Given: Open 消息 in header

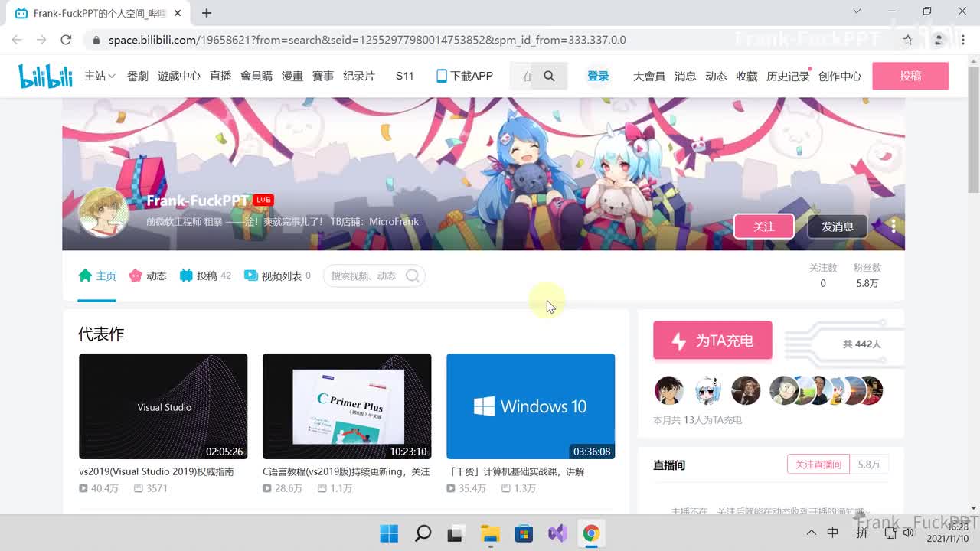Looking at the screenshot, I should pos(685,76).
